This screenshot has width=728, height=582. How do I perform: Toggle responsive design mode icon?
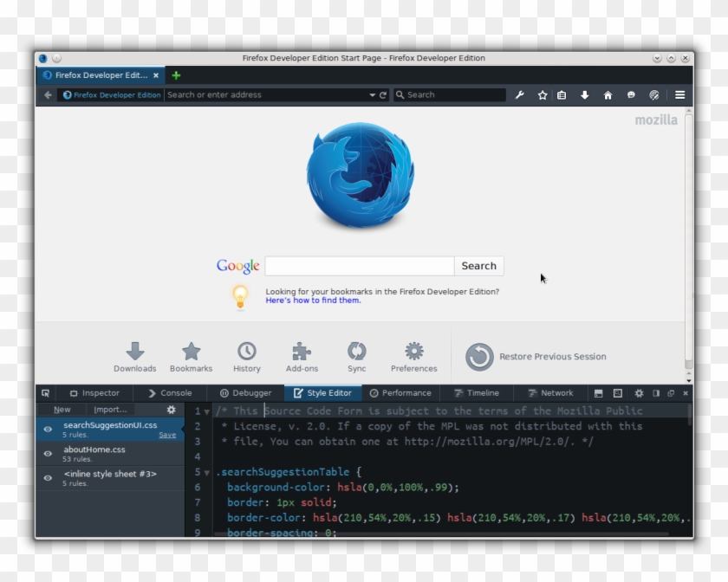[617, 393]
